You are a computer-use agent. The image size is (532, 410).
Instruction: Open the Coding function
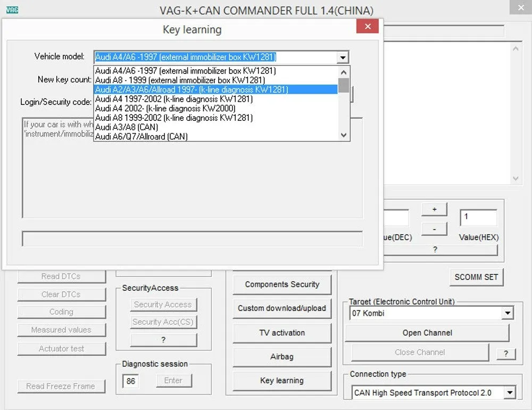click(x=62, y=312)
